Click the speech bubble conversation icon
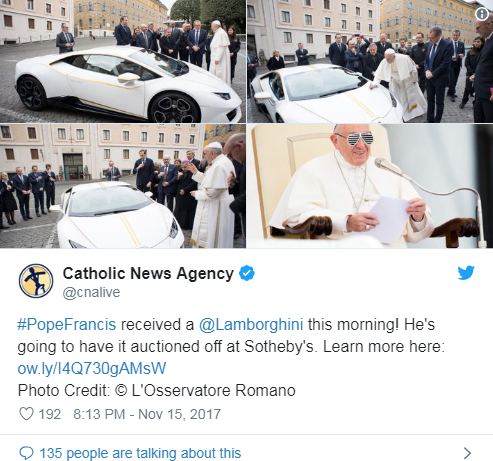The width and height of the screenshot is (493, 461). pos(26,453)
